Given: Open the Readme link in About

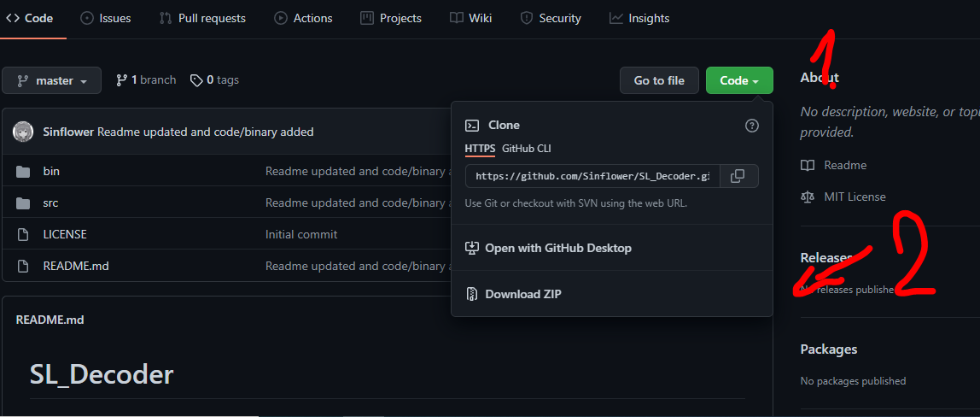Looking at the screenshot, I should [x=845, y=166].
